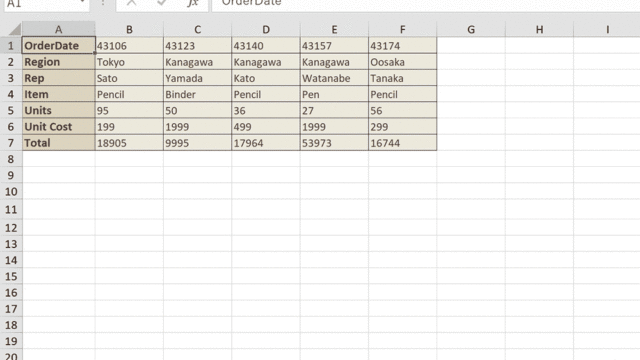640x360 pixels.
Task: Select row 7 header
Action: pos(11,143)
